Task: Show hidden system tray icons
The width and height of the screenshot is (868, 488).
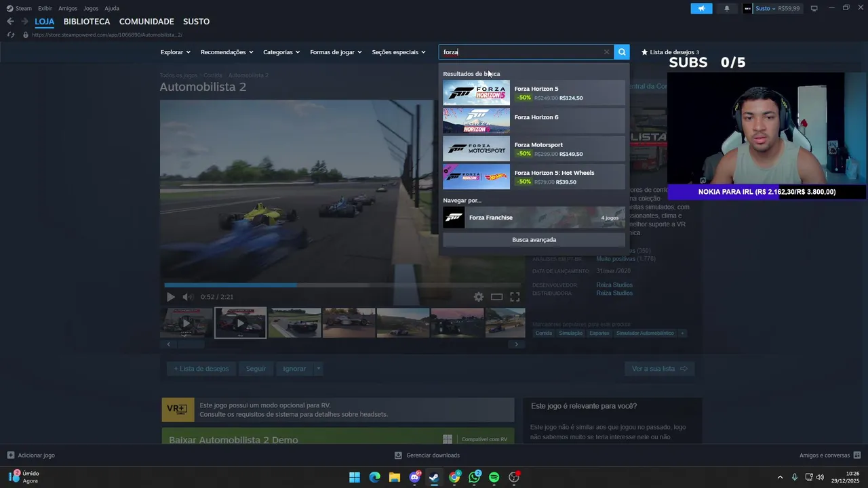Action: pyautogui.click(x=780, y=477)
